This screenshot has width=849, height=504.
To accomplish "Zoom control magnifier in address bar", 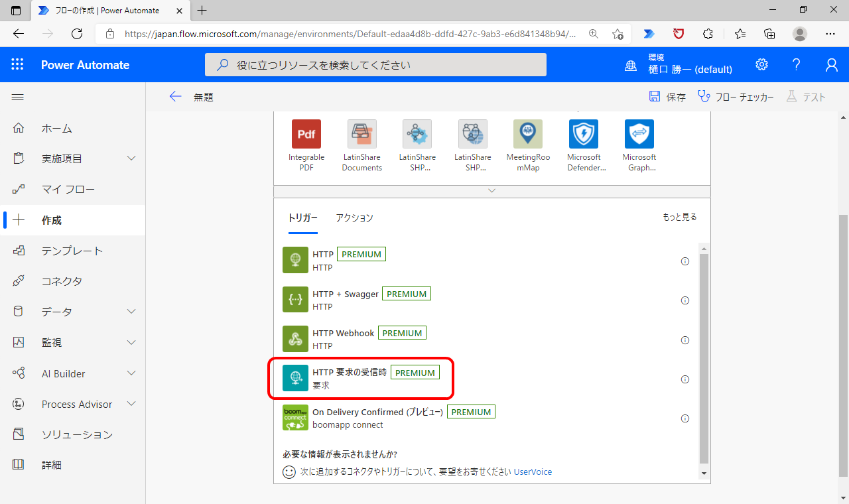I will click(594, 34).
